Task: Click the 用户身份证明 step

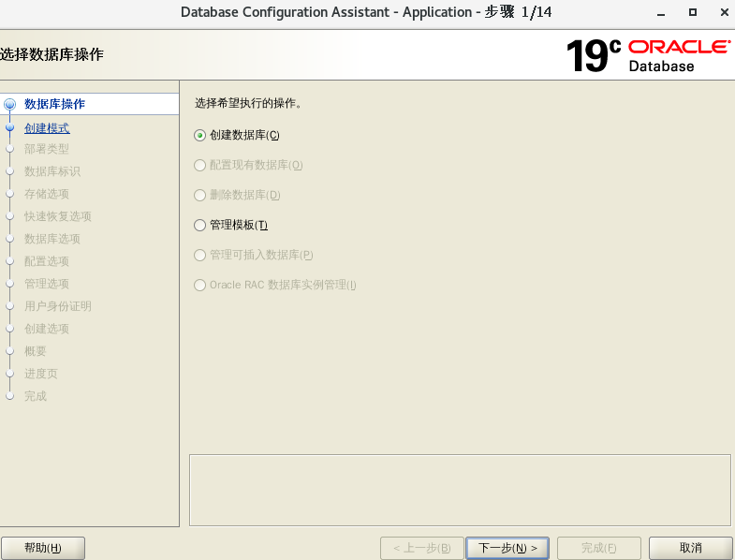Action: click(58, 307)
